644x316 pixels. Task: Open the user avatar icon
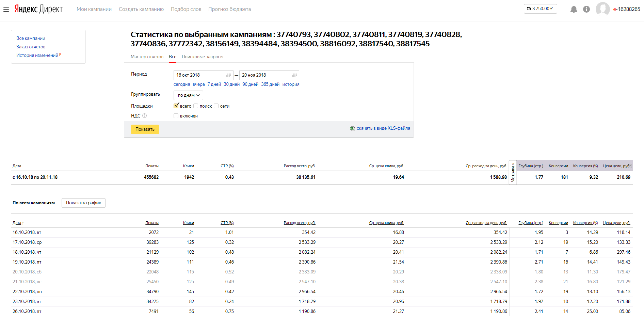(603, 9)
